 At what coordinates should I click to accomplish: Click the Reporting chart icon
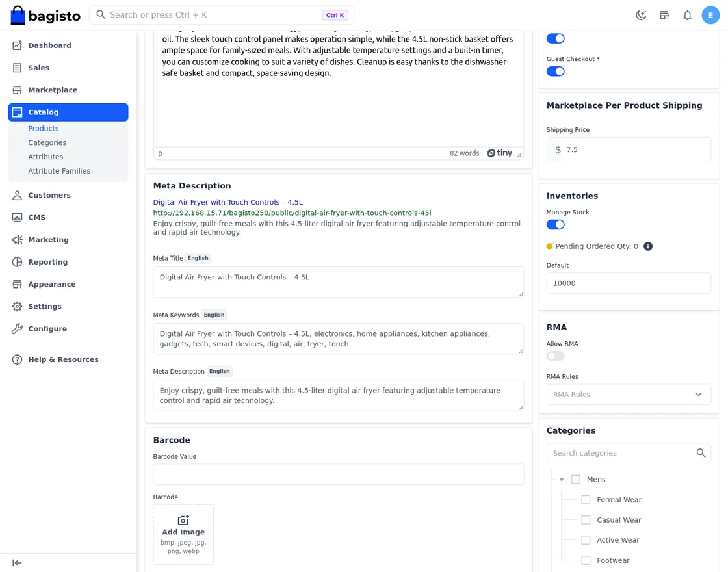pos(17,263)
